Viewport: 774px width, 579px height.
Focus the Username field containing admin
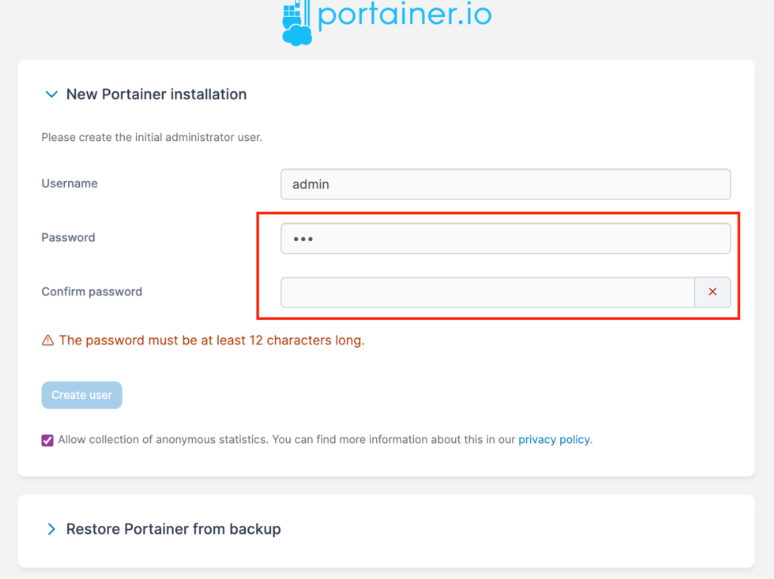505,184
